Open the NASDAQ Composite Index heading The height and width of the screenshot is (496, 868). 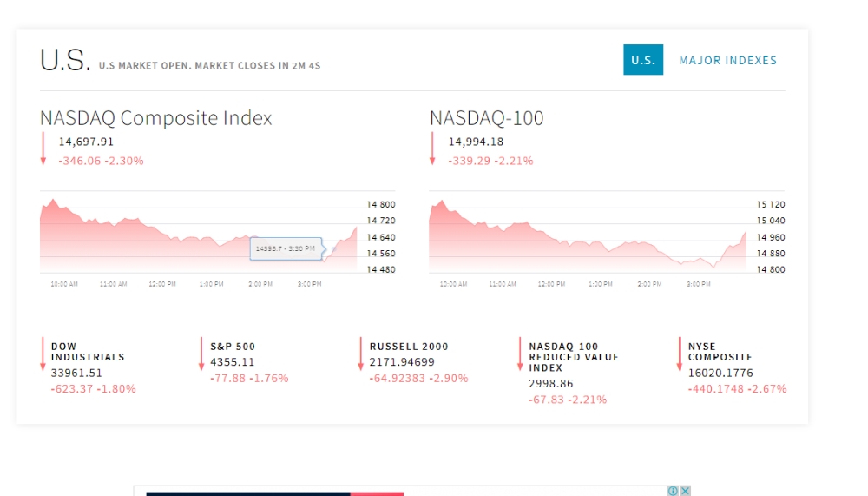pyautogui.click(x=156, y=118)
